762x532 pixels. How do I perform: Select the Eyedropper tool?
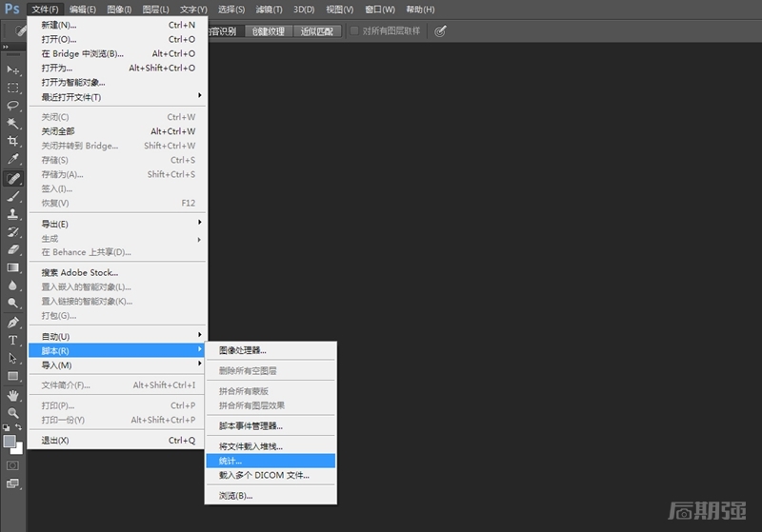(13, 159)
